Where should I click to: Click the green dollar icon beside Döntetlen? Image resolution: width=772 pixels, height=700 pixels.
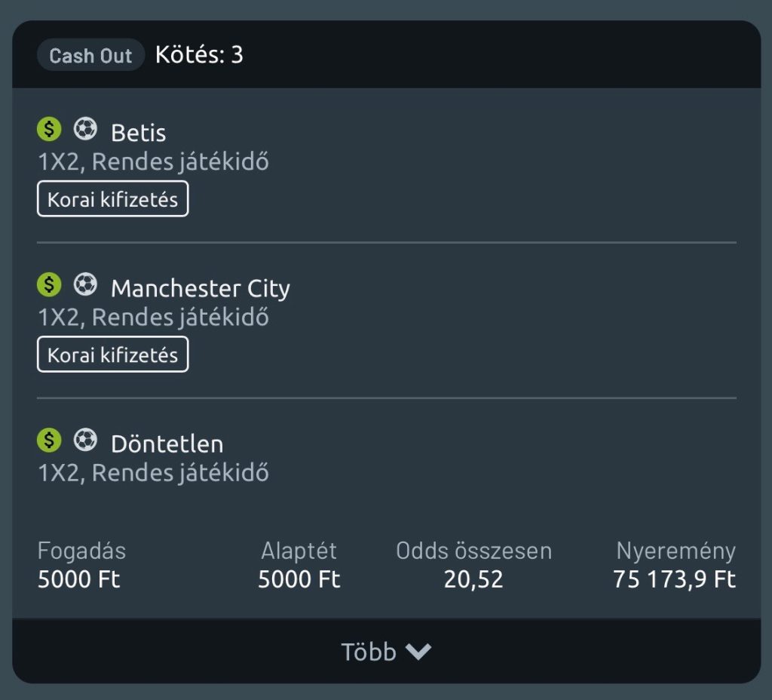point(49,440)
